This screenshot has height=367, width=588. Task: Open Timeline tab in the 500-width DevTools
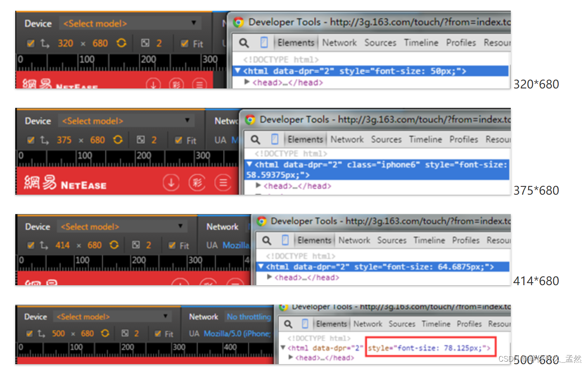(436, 324)
